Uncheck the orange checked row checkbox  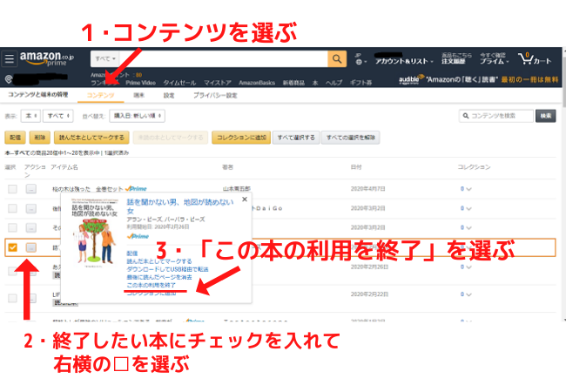13,247
